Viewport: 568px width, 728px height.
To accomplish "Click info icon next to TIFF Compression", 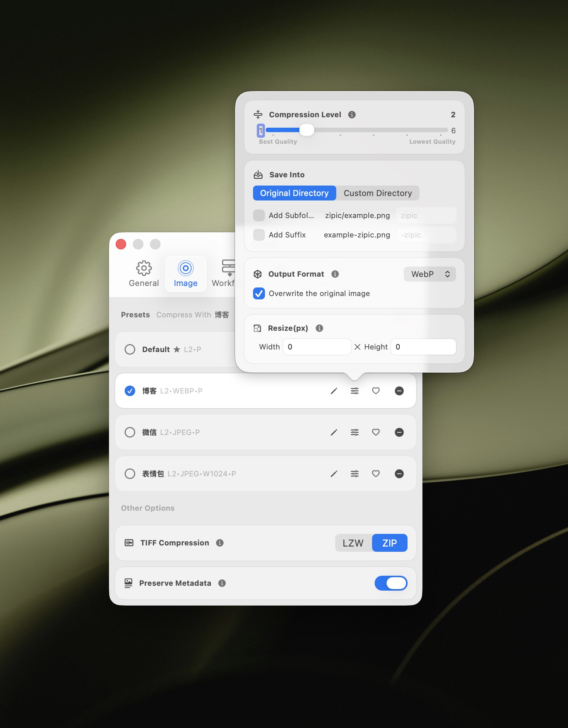I will click(x=220, y=543).
